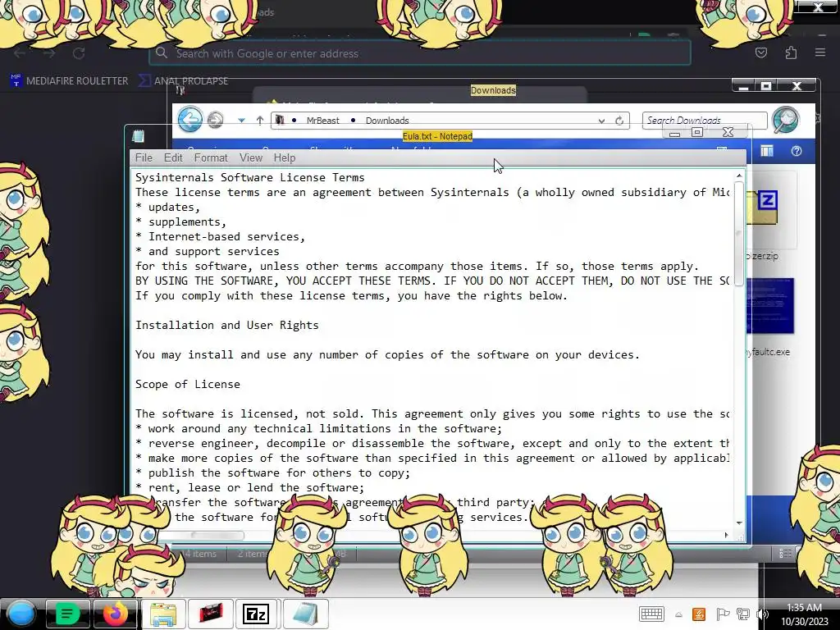Open the MEDIAFIRE ROULETTER bookmark
This screenshot has height=630, width=840.
pyautogui.click(x=69, y=81)
